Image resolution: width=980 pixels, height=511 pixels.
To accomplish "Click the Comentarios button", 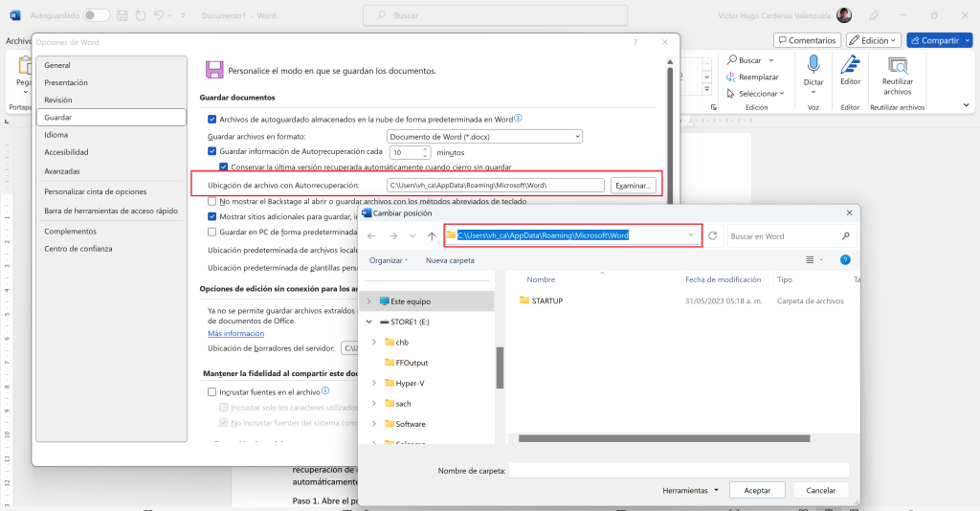I will [x=806, y=40].
